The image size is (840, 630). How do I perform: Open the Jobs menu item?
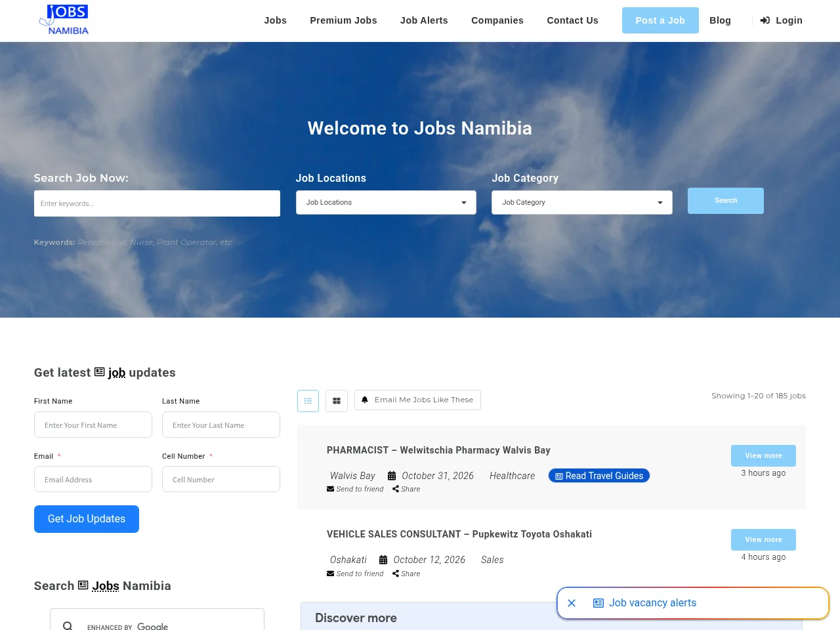click(x=276, y=20)
